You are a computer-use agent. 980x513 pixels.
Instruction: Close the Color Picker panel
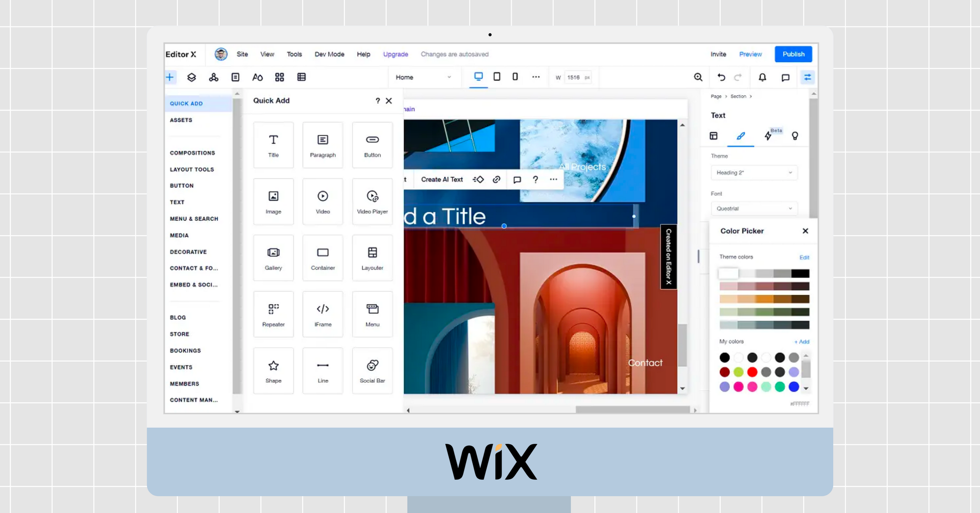(805, 231)
